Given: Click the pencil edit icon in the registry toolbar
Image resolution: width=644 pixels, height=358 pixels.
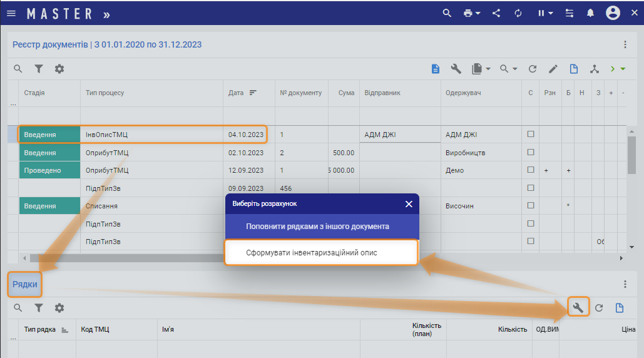Looking at the screenshot, I should pyautogui.click(x=553, y=69).
